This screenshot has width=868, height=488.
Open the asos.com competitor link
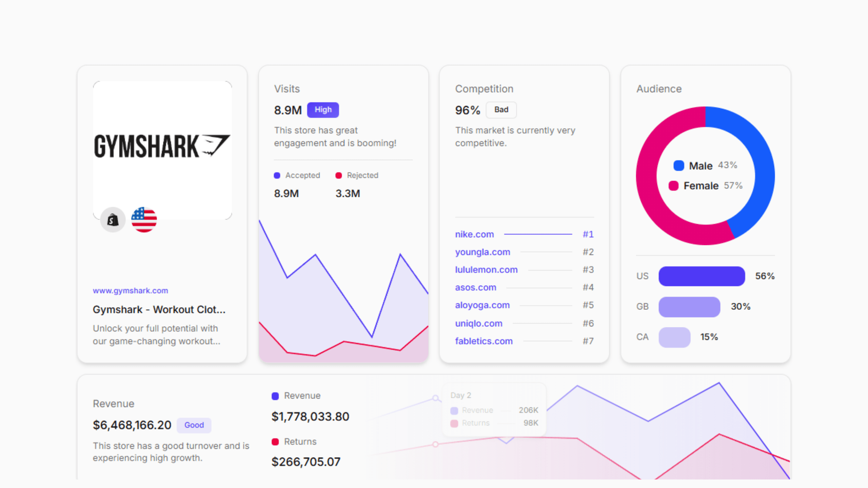(475, 287)
